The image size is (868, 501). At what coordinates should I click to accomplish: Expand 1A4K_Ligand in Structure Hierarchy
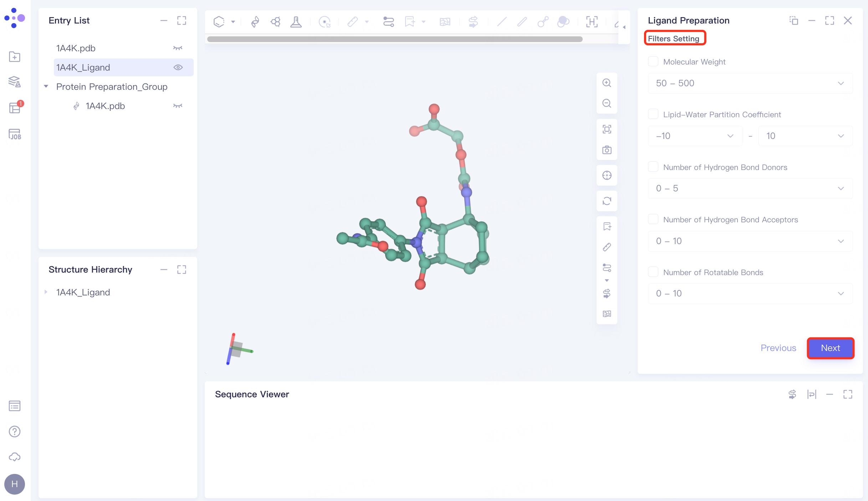coord(46,292)
